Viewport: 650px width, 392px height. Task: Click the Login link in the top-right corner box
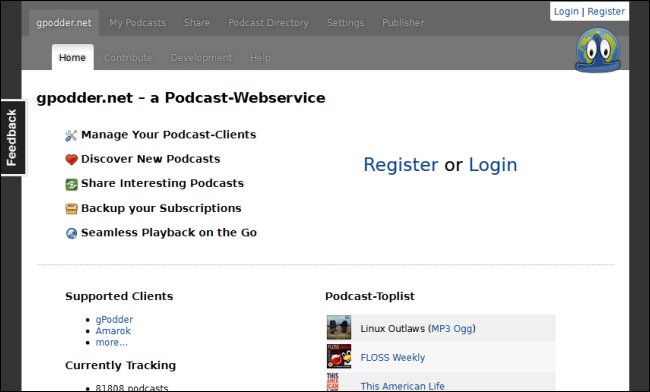tap(566, 12)
